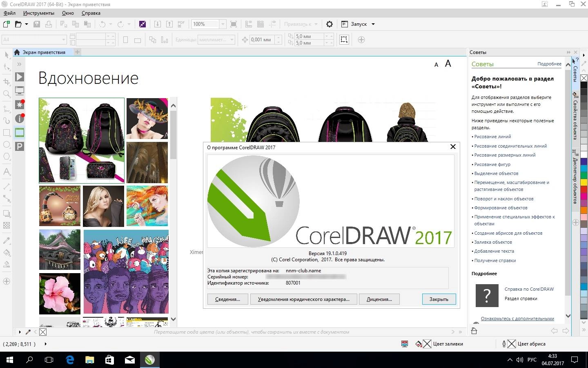Open the Файл menu

coord(9,13)
